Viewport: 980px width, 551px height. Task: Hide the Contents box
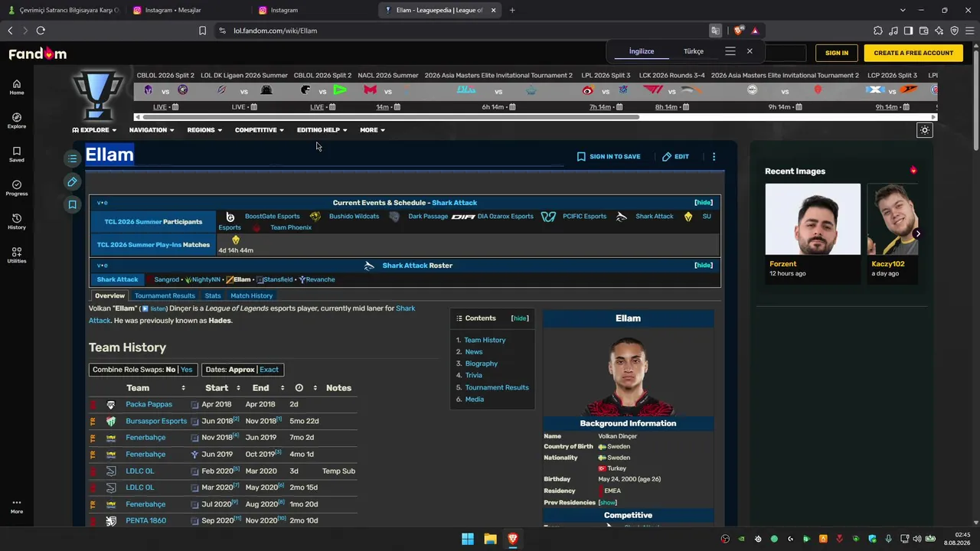(520, 318)
